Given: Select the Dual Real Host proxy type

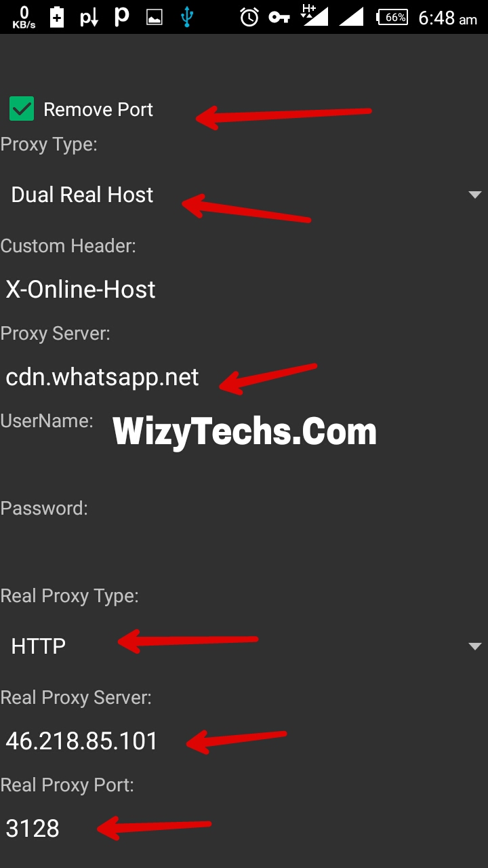Looking at the screenshot, I should (244, 195).
